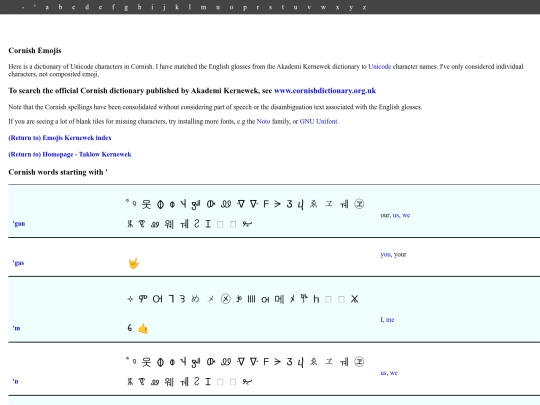Click the 'we' gloss in 'n row
Screen dimensions: 540x405
point(394,373)
